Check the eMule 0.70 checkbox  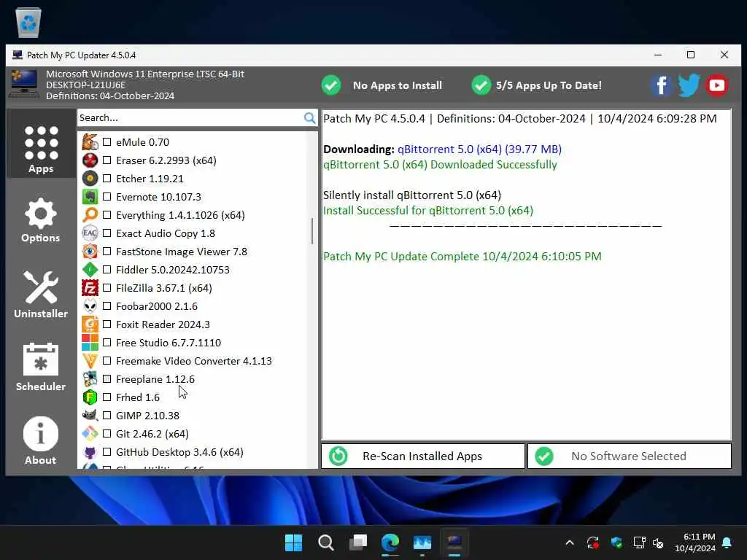107,142
